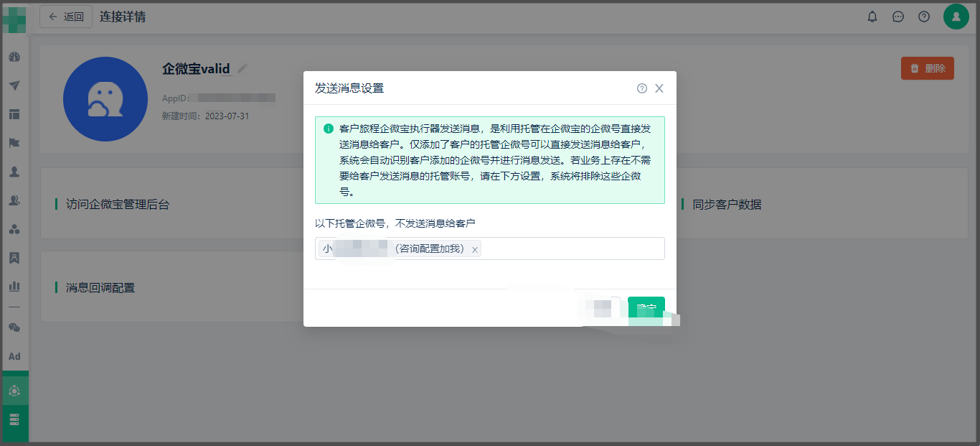
Task: Open the help question-mark icon in header
Action: 924,17
